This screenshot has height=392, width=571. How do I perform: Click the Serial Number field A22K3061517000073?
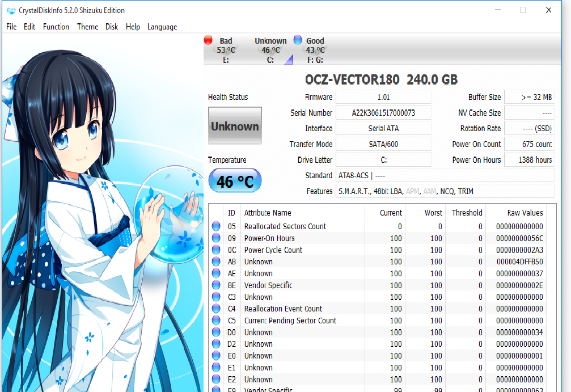(383, 113)
